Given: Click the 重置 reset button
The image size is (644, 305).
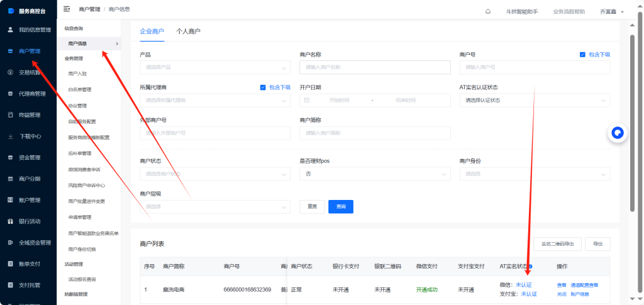Looking at the screenshot, I should [312, 207].
